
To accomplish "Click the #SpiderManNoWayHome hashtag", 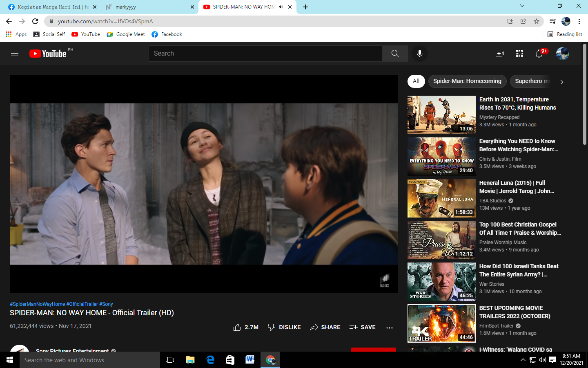I will pyautogui.click(x=37, y=304).
